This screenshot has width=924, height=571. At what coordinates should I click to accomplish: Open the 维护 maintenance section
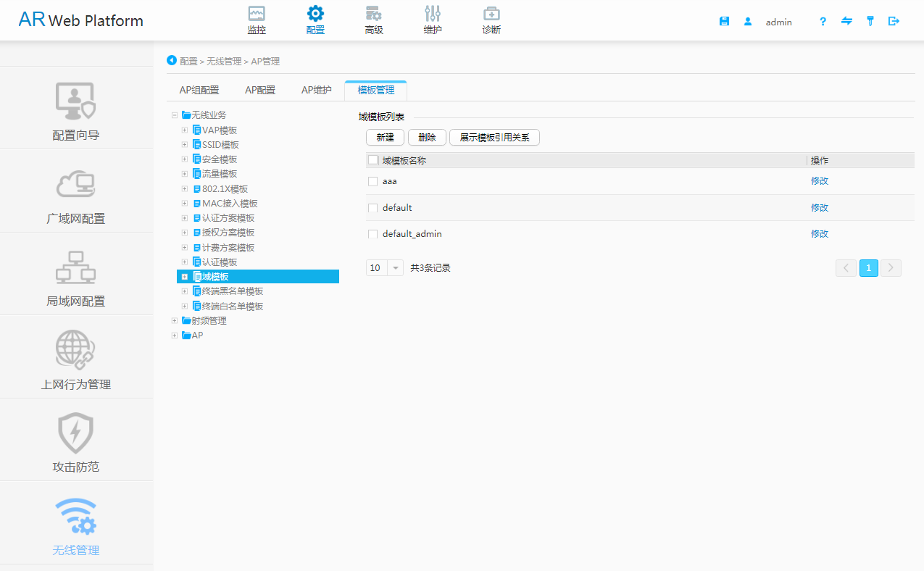point(433,19)
